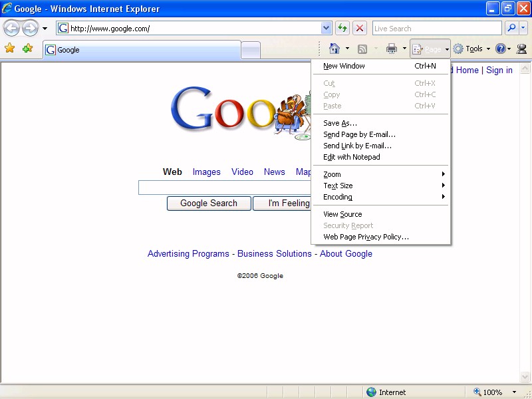532x399 pixels.
Task: Click the Internet Explorer title bar icon
Action: (7, 8)
